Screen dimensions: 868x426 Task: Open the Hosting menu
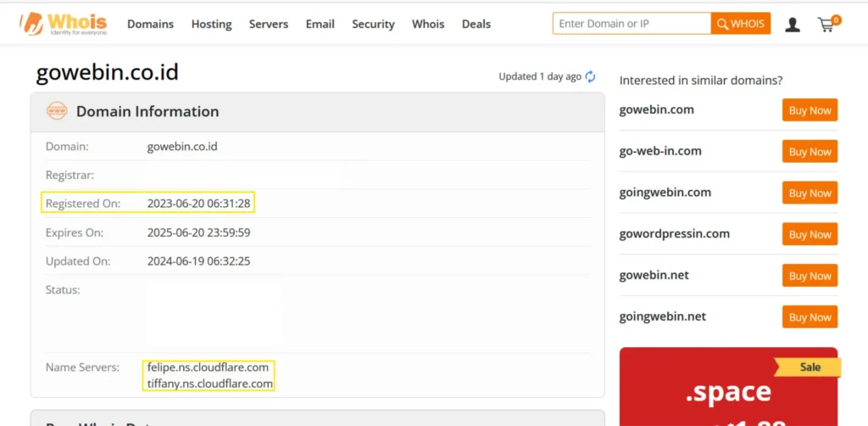(211, 24)
